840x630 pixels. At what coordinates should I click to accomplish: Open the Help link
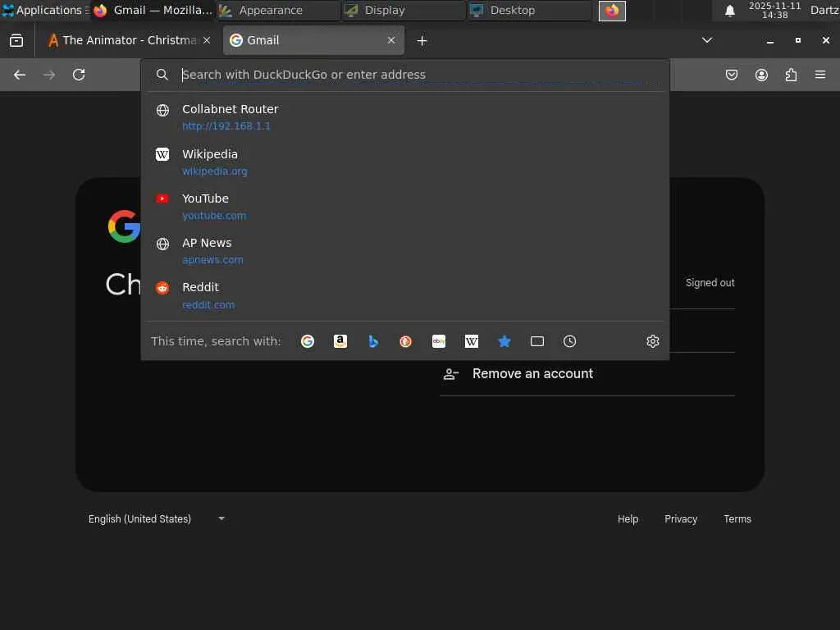click(x=628, y=518)
